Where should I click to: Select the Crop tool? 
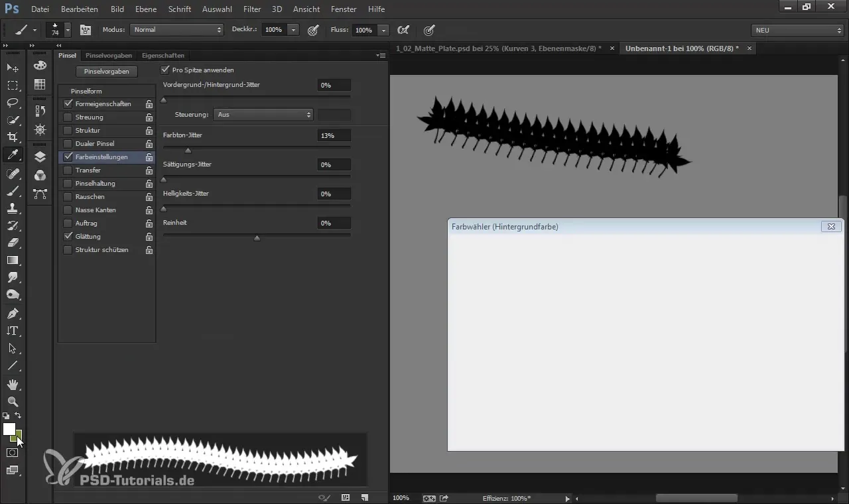pos(13,137)
